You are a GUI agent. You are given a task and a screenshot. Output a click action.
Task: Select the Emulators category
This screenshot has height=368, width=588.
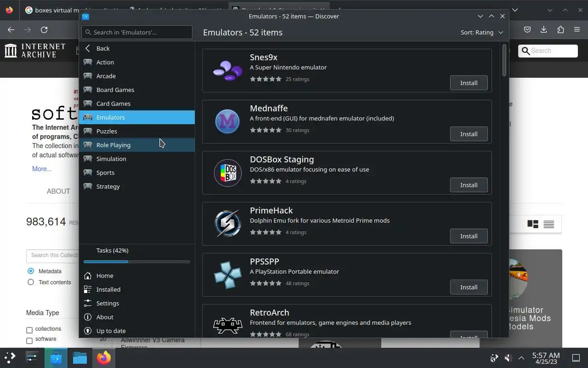[x=137, y=117]
